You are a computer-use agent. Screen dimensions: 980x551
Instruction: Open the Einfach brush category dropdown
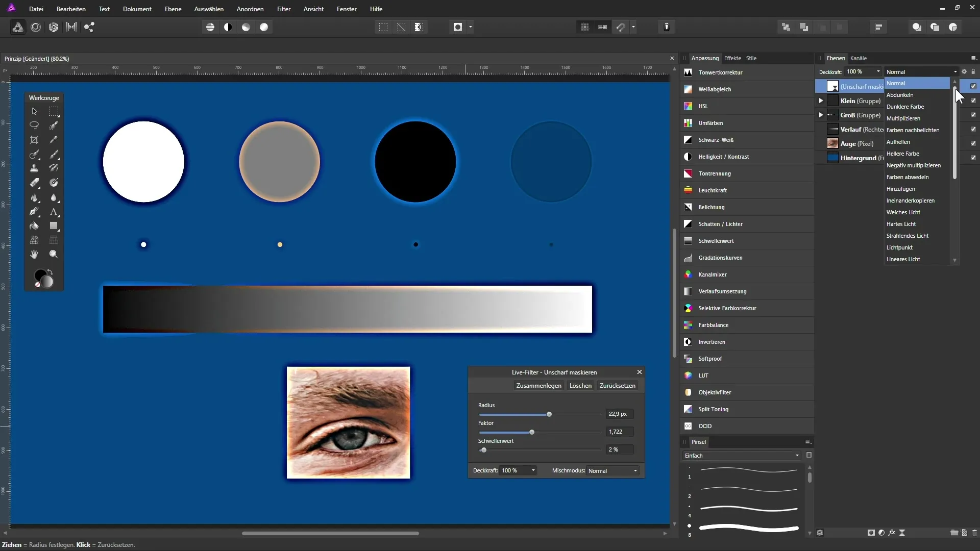(x=742, y=456)
